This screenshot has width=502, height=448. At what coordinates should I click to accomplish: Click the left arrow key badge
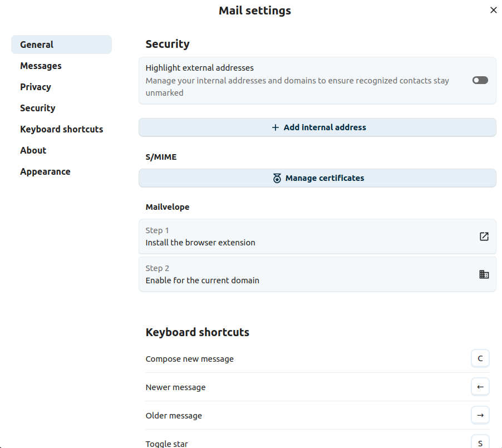(x=480, y=387)
